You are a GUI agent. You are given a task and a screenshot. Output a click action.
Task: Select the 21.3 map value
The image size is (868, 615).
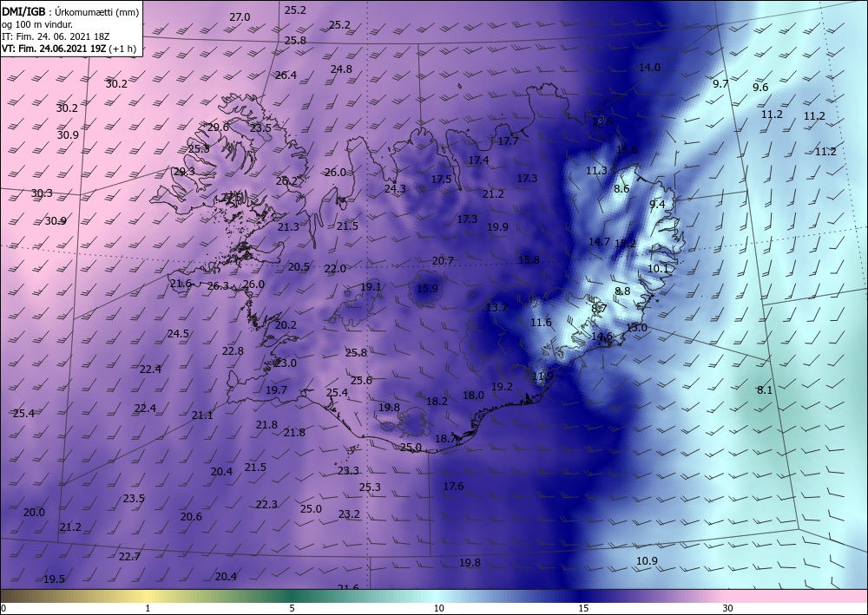tap(288, 226)
